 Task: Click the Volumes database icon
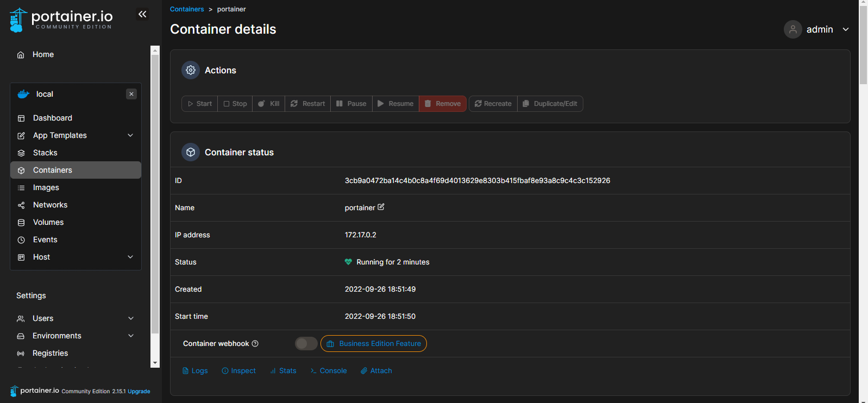pyautogui.click(x=21, y=223)
